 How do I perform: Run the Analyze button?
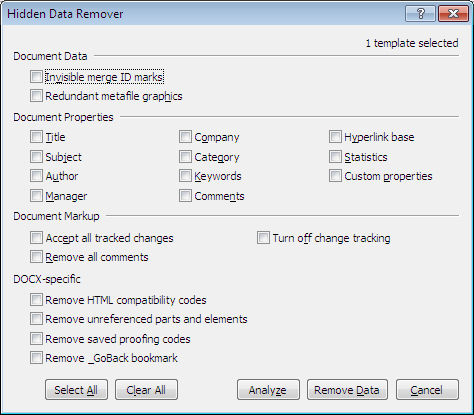pyautogui.click(x=268, y=389)
